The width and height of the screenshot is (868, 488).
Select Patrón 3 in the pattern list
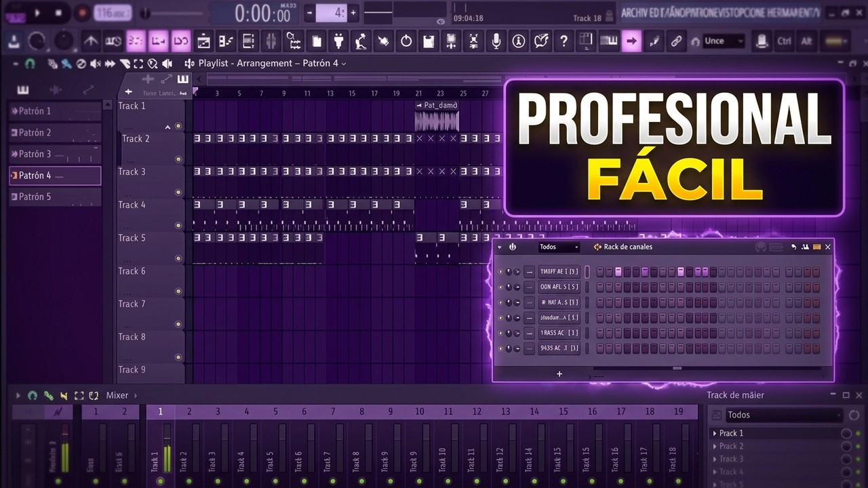(55, 154)
